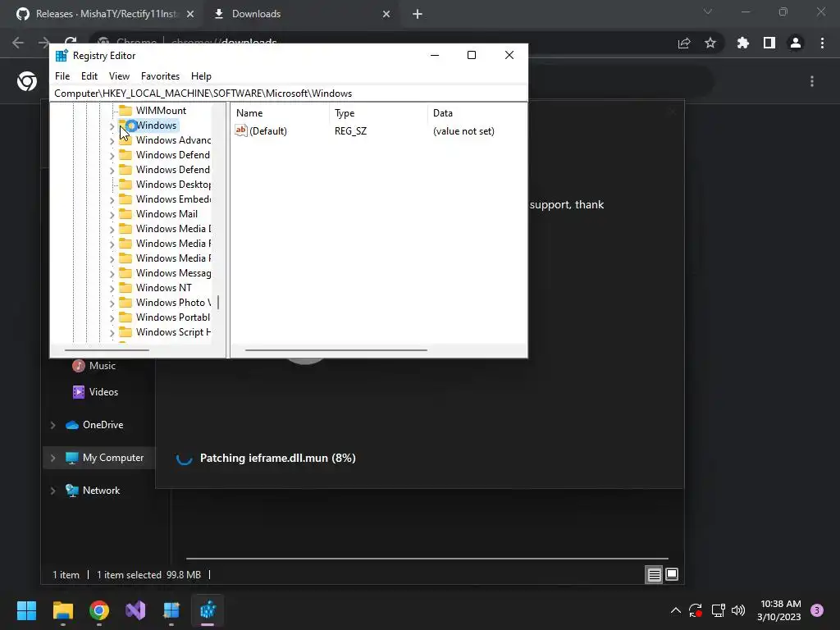Open the Edit menu in Registry Editor
The image size is (840, 630).
(89, 76)
